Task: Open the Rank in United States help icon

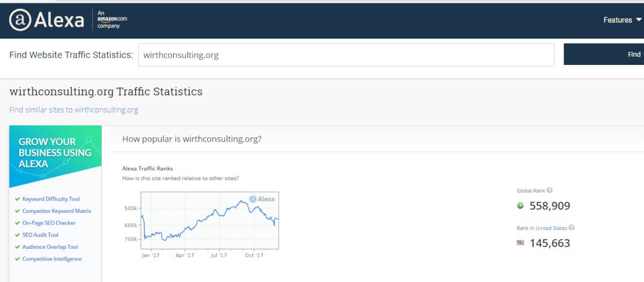Action: (x=572, y=228)
